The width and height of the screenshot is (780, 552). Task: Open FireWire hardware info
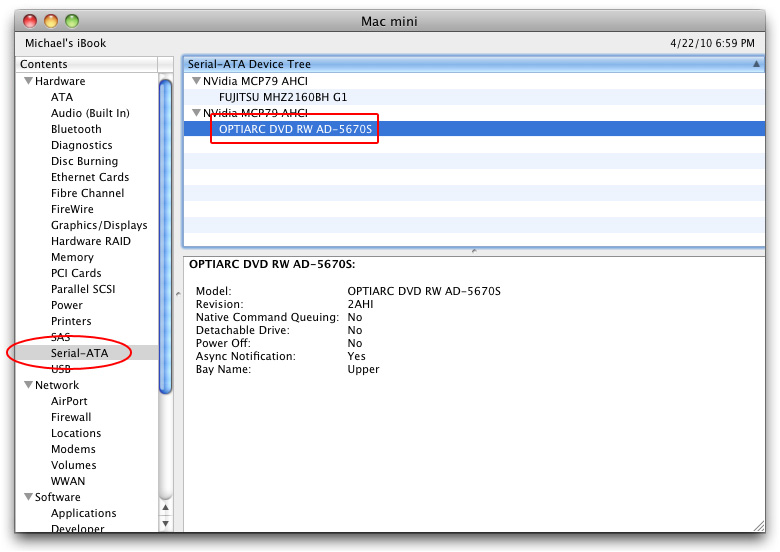click(x=72, y=209)
